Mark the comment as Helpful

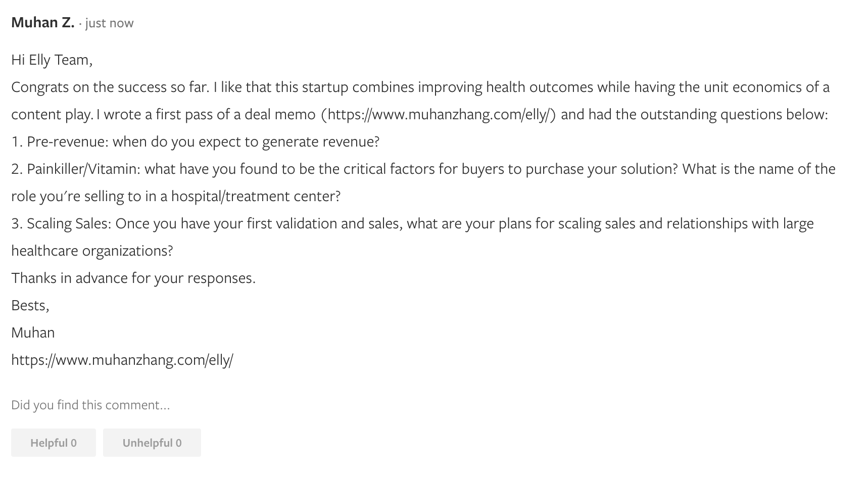54,443
